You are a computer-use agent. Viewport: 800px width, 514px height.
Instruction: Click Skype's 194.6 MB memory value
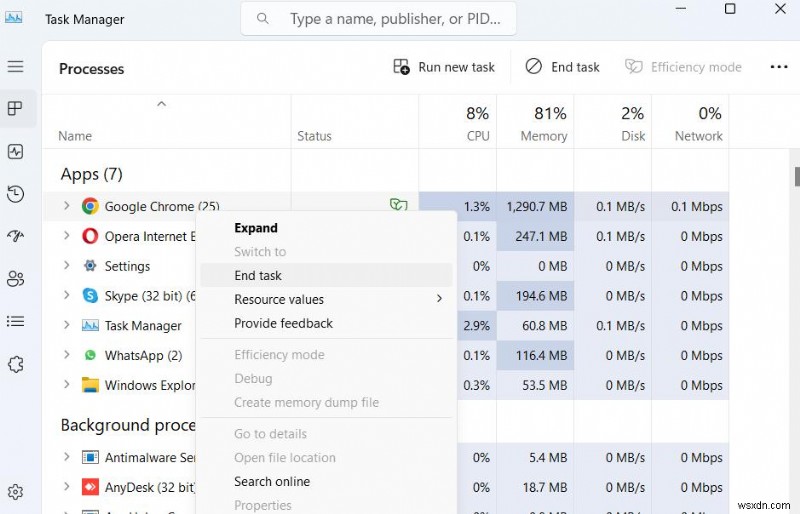[x=541, y=296]
